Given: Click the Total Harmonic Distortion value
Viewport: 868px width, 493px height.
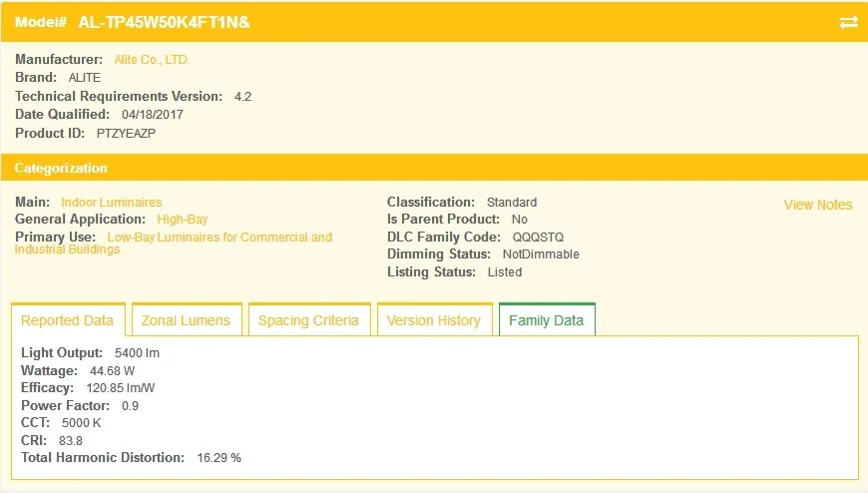Looking at the screenshot, I should pyautogui.click(x=219, y=457).
